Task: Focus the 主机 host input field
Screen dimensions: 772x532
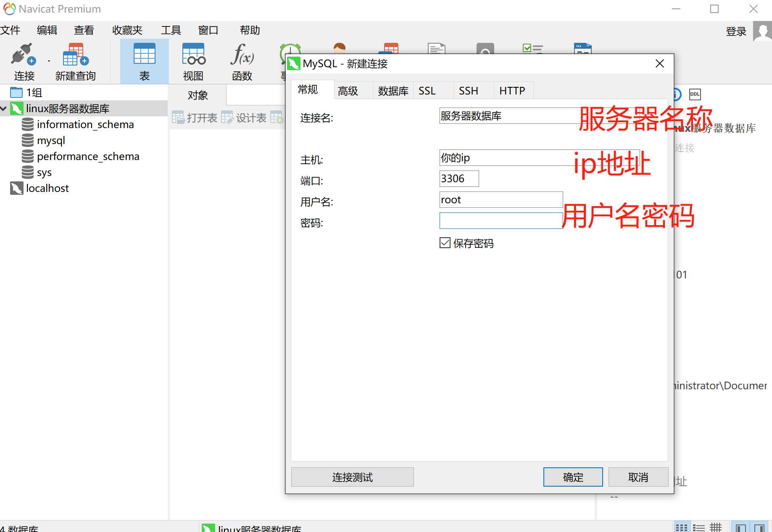Action: point(540,157)
